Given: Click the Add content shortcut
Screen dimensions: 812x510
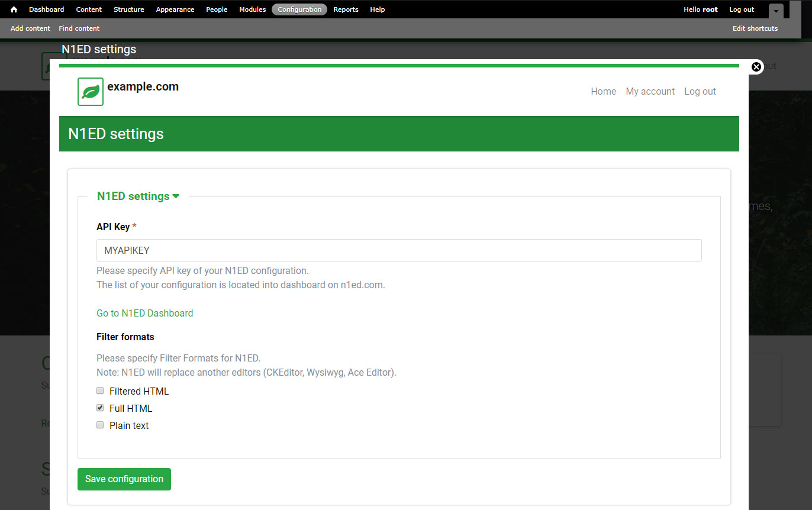Looking at the screenshot, I should click(30, 28).
